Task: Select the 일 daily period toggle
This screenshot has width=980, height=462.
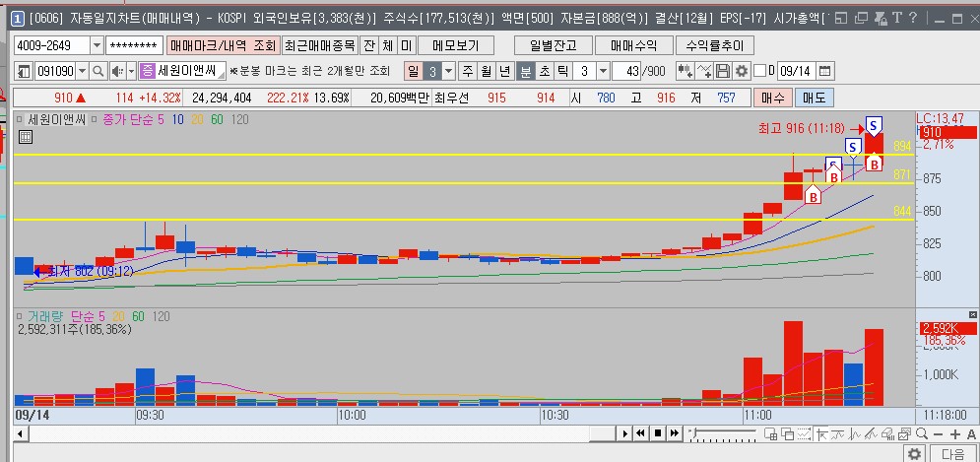Action: coord(413,71)
